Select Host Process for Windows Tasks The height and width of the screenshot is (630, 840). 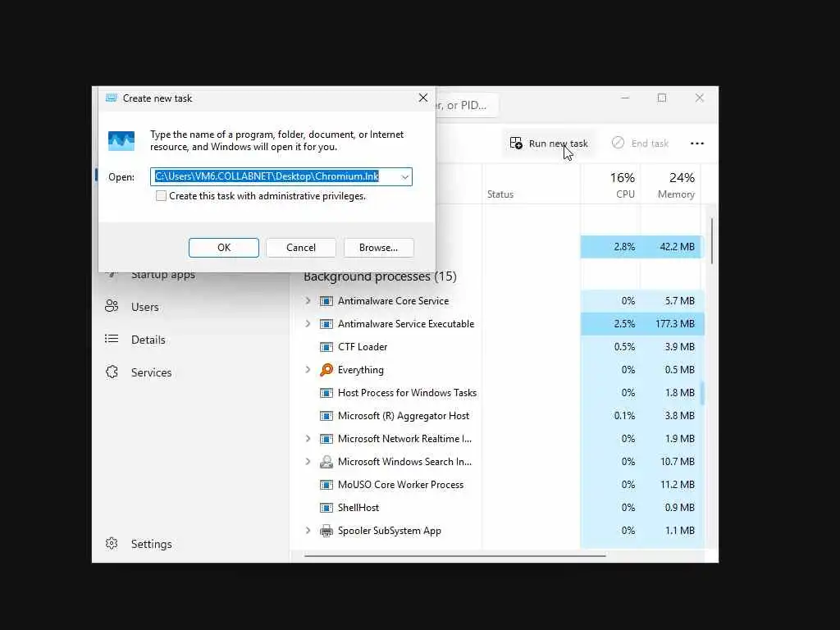coord(407,393)
